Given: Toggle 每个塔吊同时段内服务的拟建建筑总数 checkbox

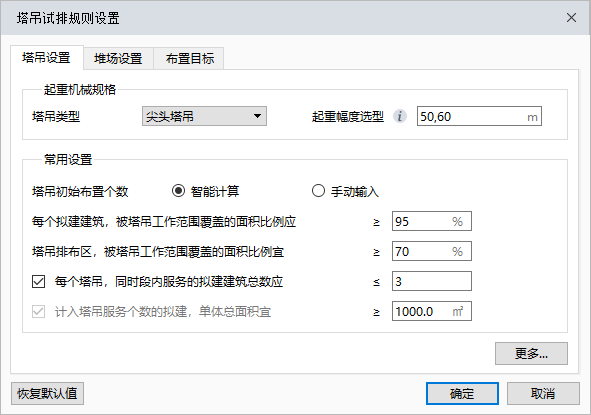Looking at the screenshot, I should [x=38, y=281].
